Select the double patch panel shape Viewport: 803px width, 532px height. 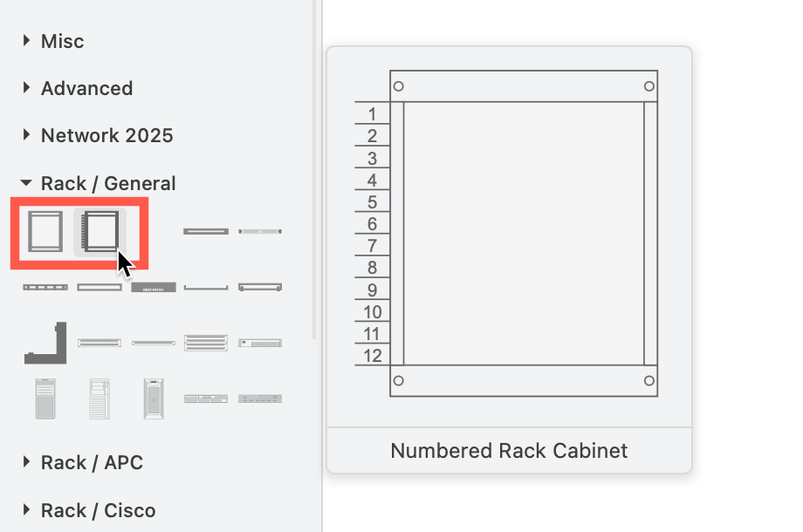click(x=205, y=342)
